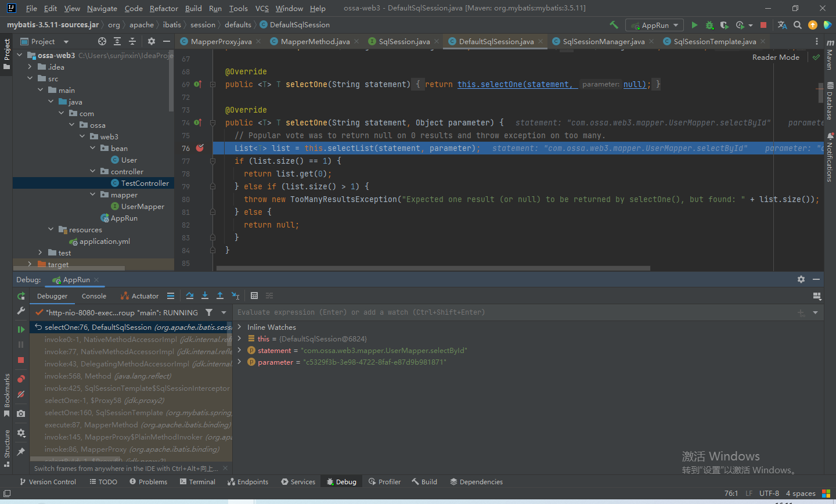Click the Evaluate expression input field
The width and height of the screenshot is (836, 504).
tap(514, 312)
